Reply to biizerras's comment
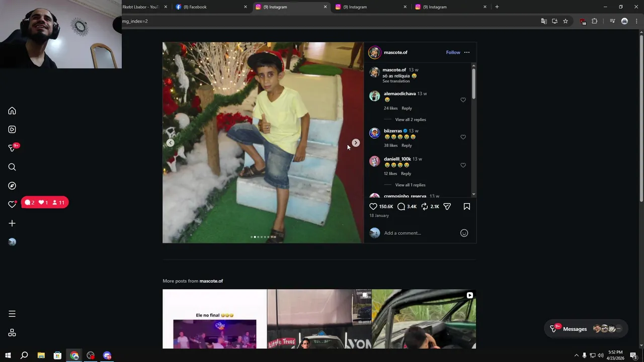This screenshot has width=644, height=362. pyautogui.click(x=407, y=145)
